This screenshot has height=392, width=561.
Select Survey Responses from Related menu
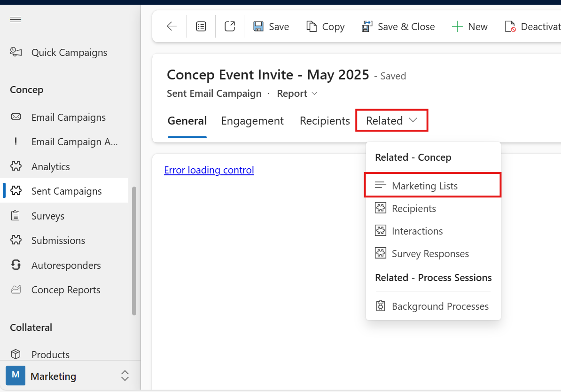pyautogui.click(x=433, y=253)
